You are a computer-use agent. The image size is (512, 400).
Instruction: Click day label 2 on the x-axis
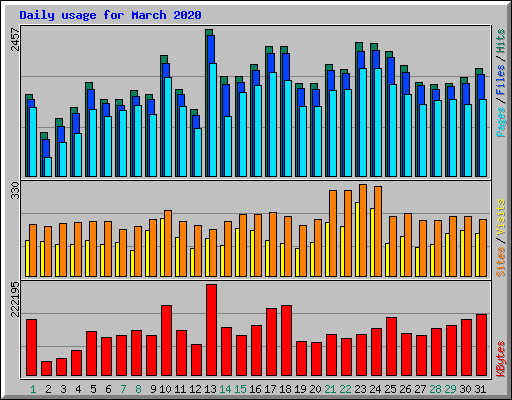click(48, 389)
